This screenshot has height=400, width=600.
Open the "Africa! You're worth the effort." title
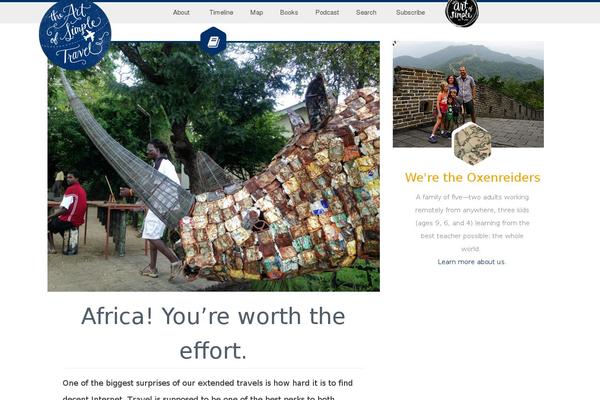click(213, 333)
